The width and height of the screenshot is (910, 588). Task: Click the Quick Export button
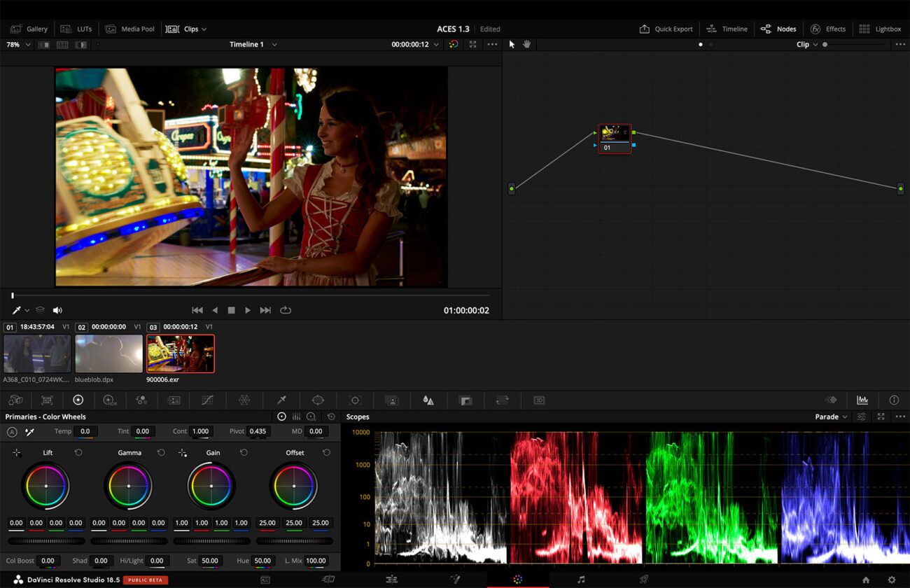pos(666,29)
